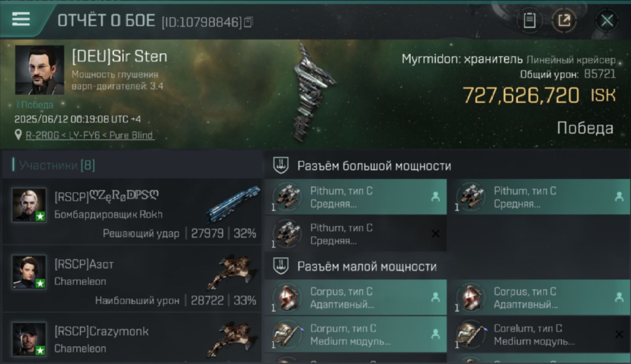Copy the battle report ID icon
Viewport: 631px width, 364px height.
(x=248, y=22)
